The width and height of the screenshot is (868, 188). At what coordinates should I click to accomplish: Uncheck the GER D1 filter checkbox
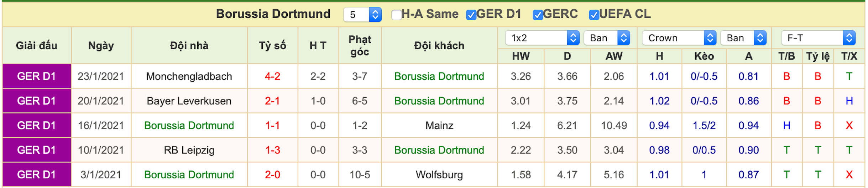pos(471,15)
